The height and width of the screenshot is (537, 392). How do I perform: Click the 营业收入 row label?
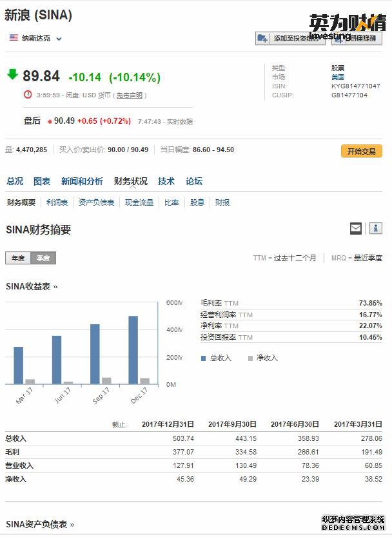tap(19, 465)
